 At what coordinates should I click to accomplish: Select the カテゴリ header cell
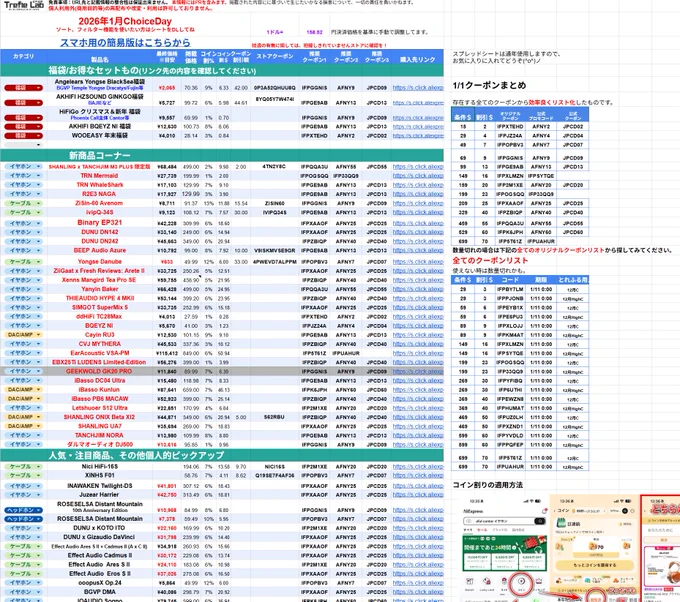coord(23,56)
